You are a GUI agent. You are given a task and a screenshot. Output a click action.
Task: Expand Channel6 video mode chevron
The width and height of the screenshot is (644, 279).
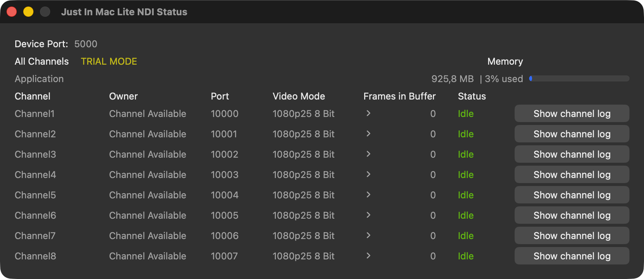[368, 215]
